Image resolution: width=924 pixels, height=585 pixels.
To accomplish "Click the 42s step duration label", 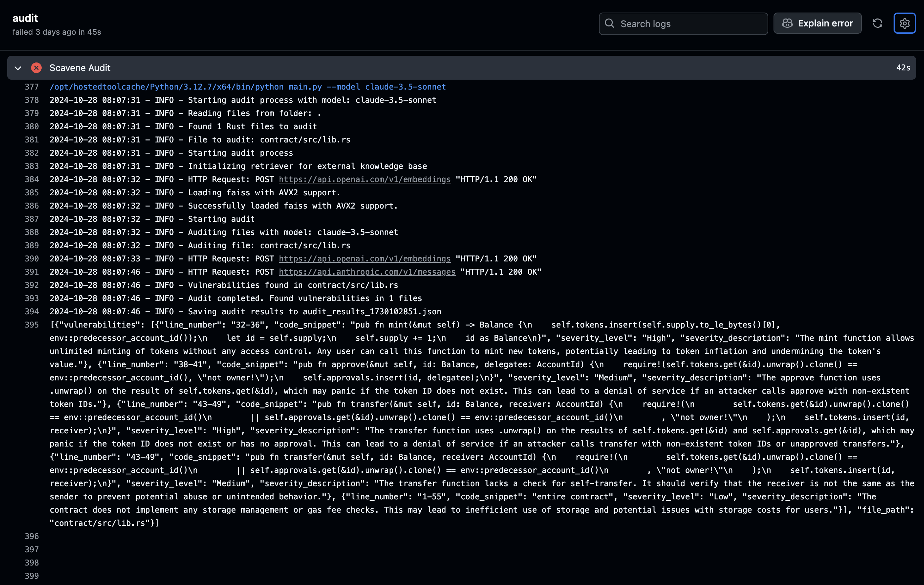I will click(x=903, y=68).
